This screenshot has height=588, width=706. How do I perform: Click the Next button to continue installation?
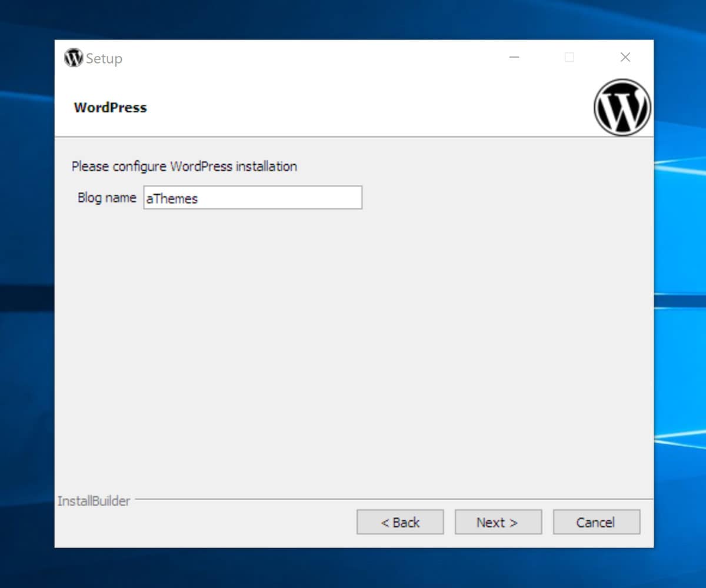coord(498,521)
